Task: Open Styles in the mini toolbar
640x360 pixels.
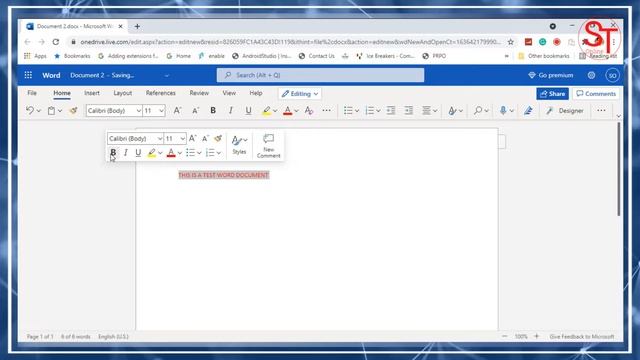Action: click(x=239, y=145)
